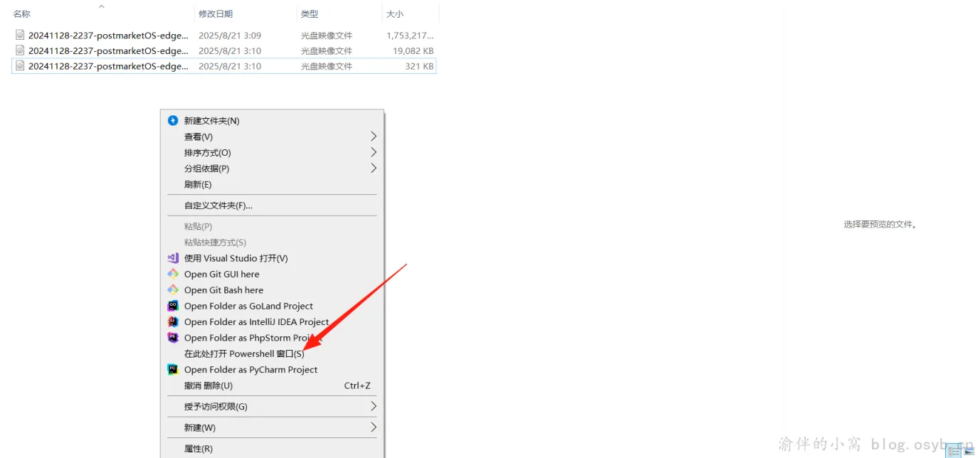Create a new folder via 新建文件夹(N)
Image resolution: width=980 pixels, height=458 pixels.
(211, 120)
